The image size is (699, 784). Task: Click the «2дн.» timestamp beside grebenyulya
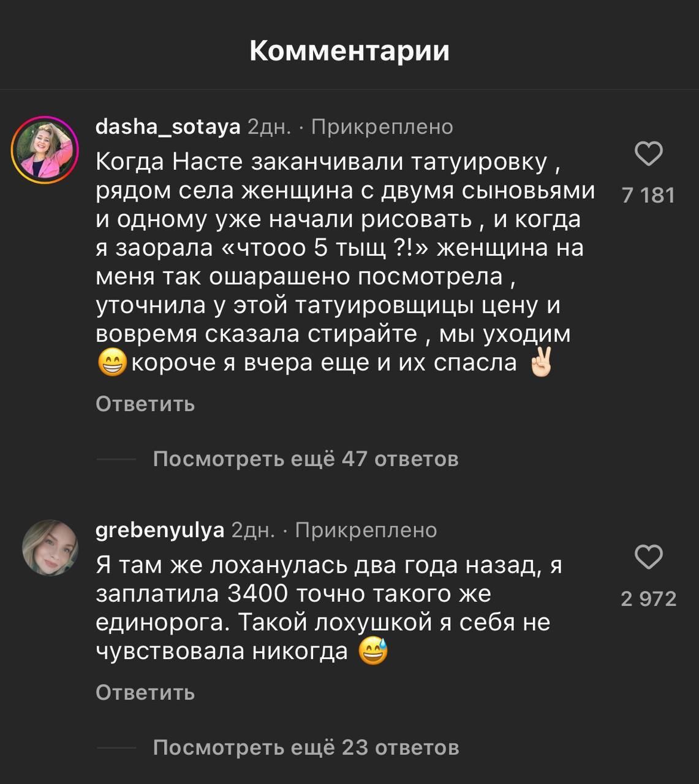(x=253, y=530)
